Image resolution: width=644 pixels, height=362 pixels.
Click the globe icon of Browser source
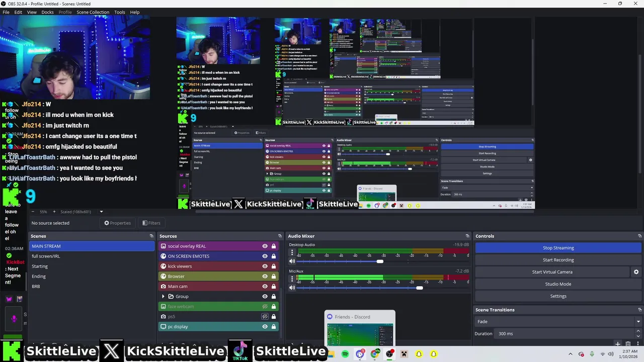[163, 277]
